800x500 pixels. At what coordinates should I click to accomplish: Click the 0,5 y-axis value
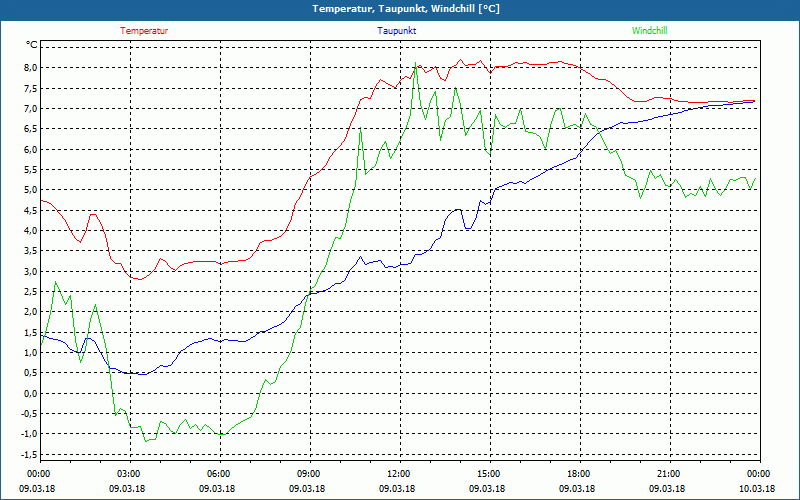pyautogui.click(x=31, y=373)
